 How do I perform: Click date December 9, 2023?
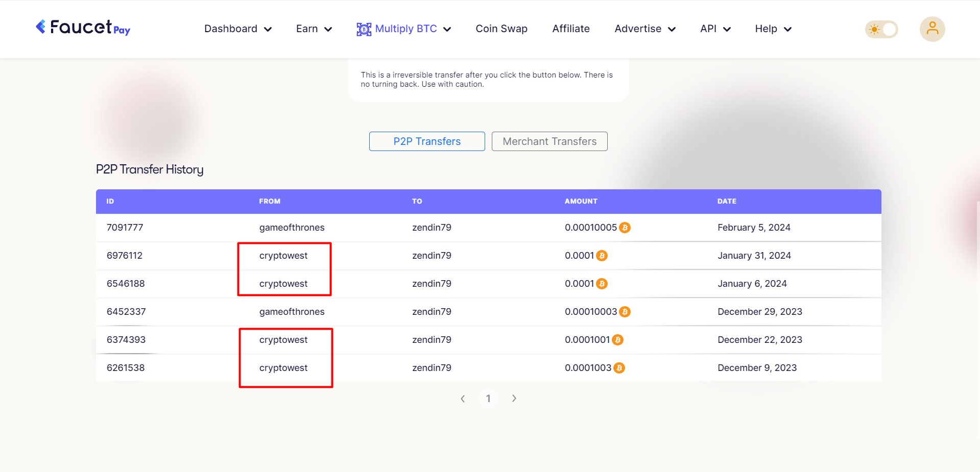(x=757, y=368)
